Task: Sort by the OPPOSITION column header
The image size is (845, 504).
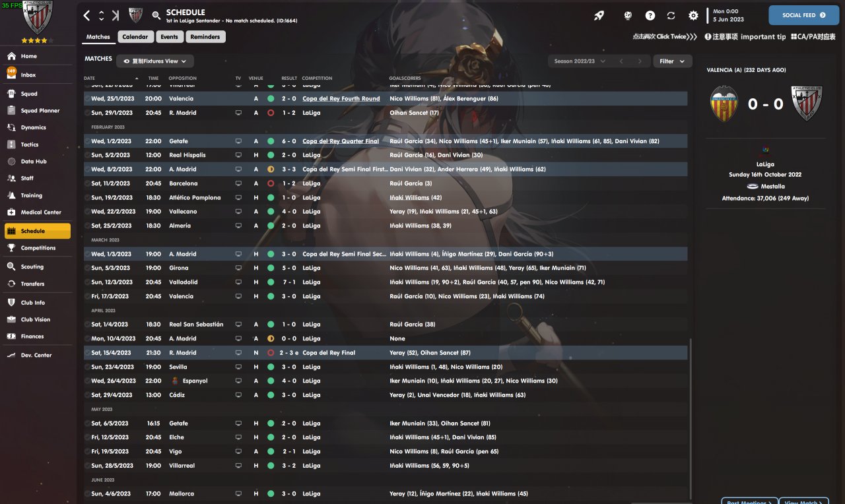Action: click(183, 79)
